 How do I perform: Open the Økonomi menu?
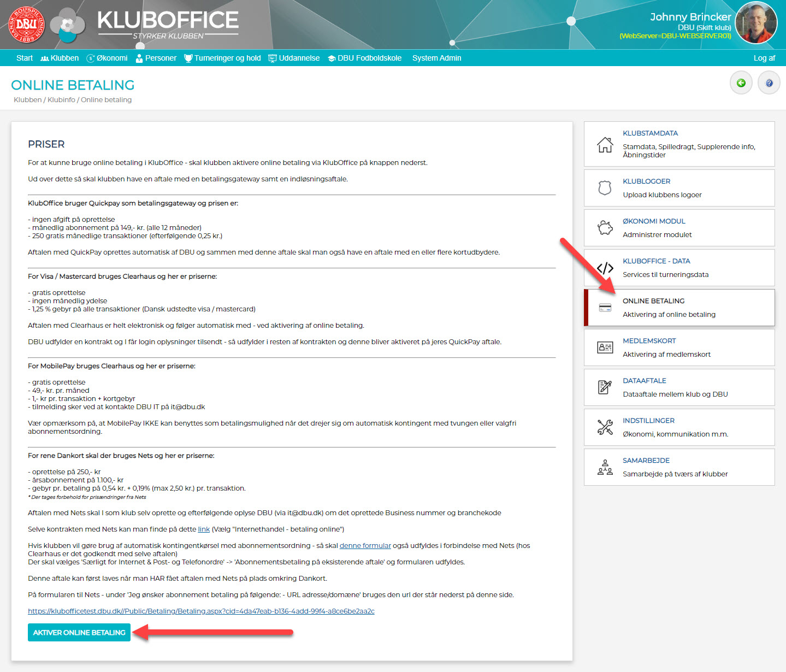click(107, 58)
